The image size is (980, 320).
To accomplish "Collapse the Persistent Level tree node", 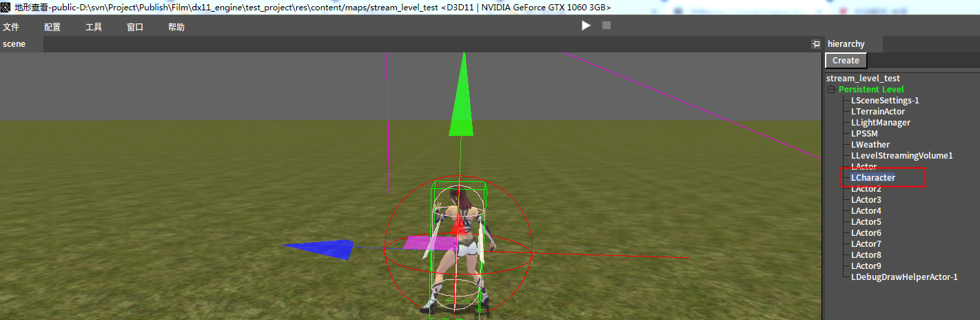I will (x=832, y=90).
